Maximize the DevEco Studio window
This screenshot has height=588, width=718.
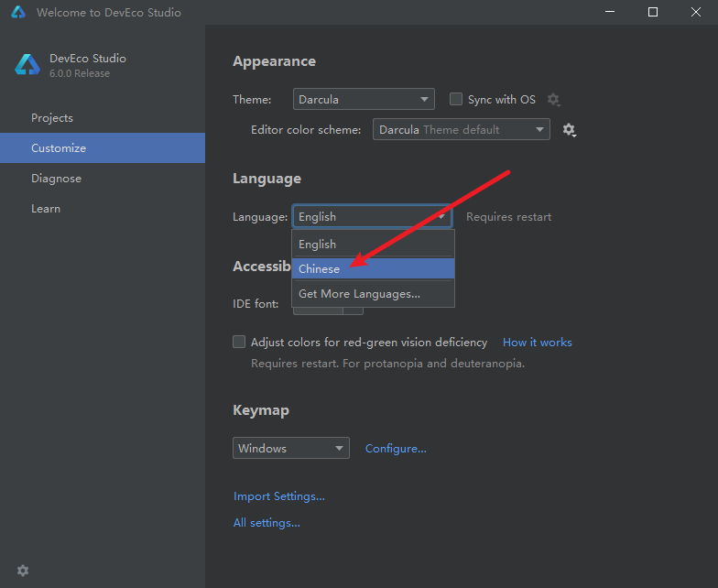(x=653, y=12)
